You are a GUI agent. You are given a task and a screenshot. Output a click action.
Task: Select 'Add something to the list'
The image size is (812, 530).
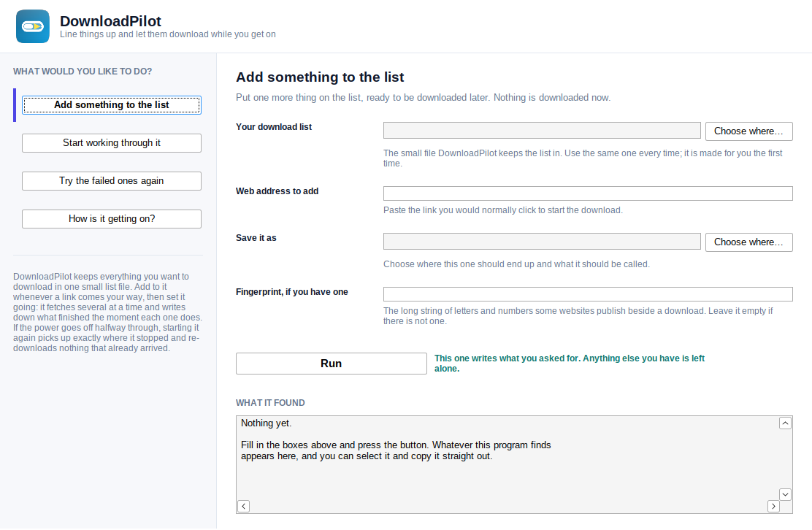(x=111, y=105)
